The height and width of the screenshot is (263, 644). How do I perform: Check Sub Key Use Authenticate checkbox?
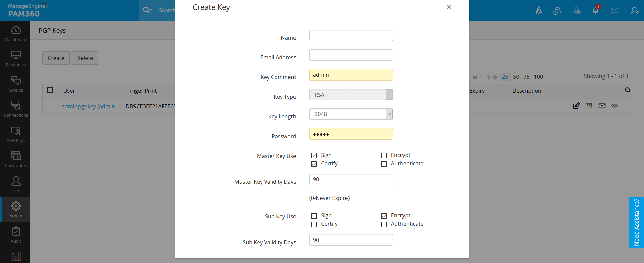tap(384, 224)
